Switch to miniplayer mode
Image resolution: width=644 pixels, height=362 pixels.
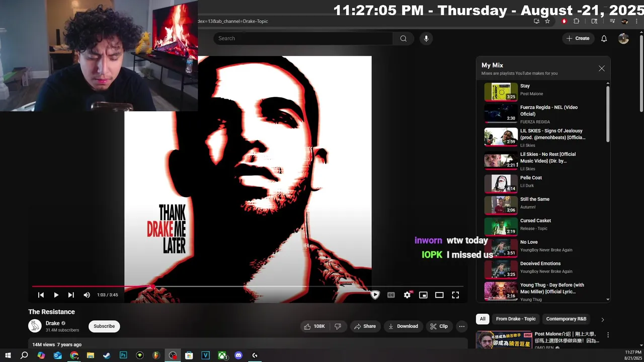pyautogui.click(x=423, y=295)
